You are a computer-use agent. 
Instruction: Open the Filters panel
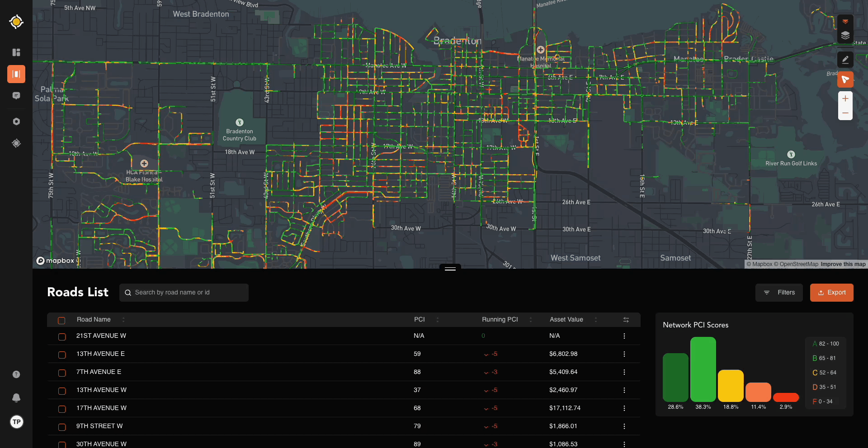(x=779, y=292)
